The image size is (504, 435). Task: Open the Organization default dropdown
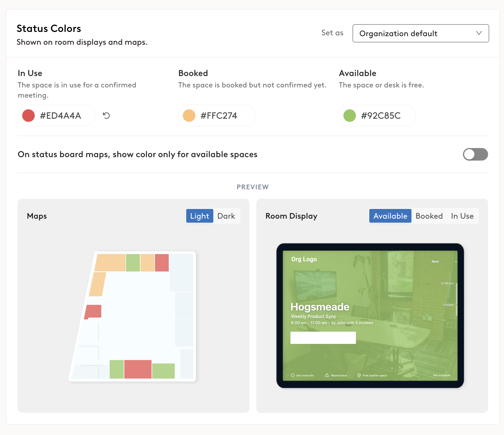tap(421, 33)
